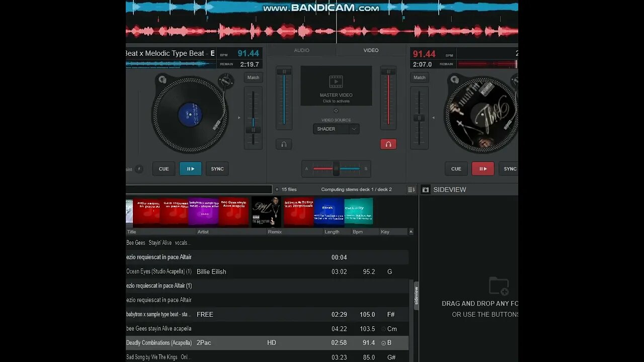
Task: Click the left deck pitch slider
Action: (x=253, y=118)
